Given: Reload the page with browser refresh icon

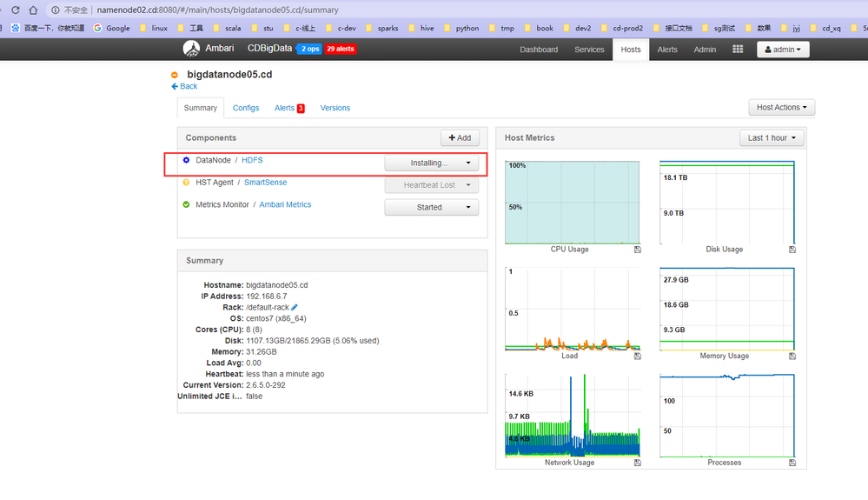Looking at the screenshot, I should [16, 10].
